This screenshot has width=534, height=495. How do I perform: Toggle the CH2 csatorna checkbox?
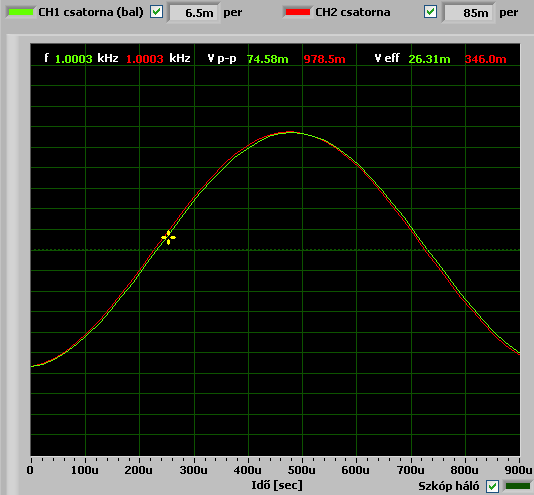(x=430, y=12)
